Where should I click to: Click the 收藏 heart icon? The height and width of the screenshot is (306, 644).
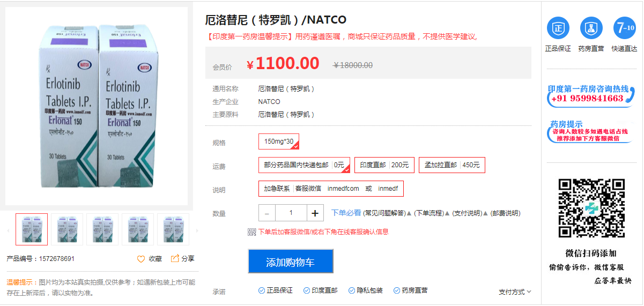pyautogui.click(x=141, y=259)
